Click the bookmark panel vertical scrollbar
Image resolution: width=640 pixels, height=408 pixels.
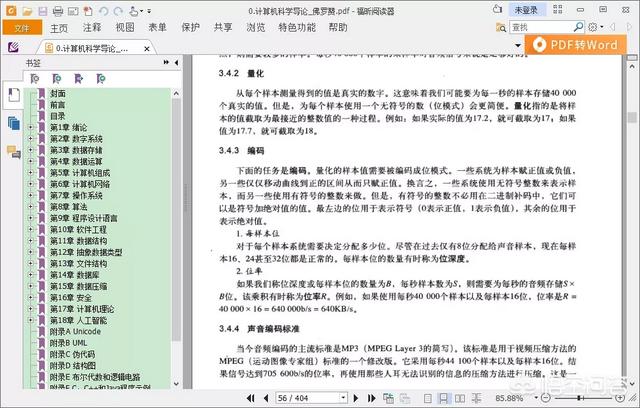[176, 220]
